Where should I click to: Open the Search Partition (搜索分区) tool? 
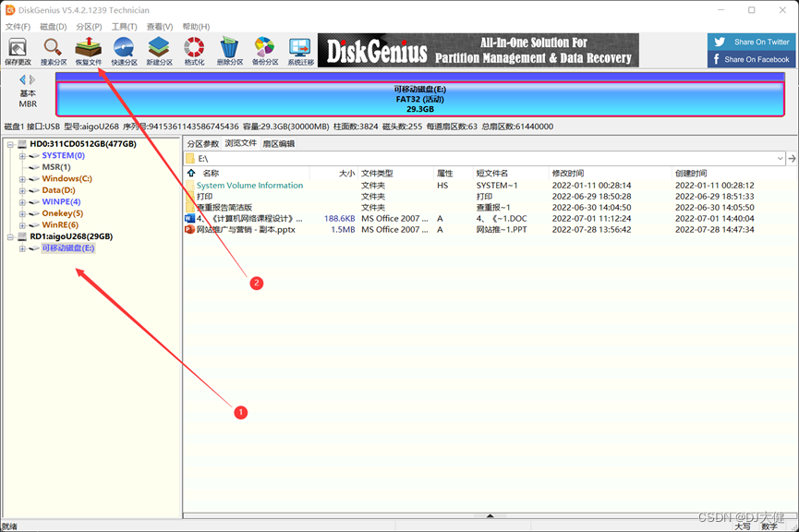54,51
